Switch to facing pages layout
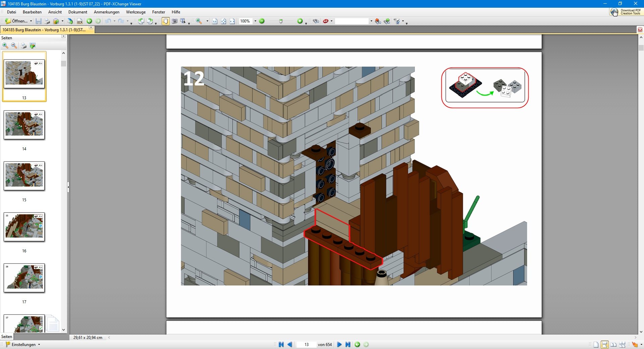The height and width of the screenshot is (349, 644). click(613, 345)
